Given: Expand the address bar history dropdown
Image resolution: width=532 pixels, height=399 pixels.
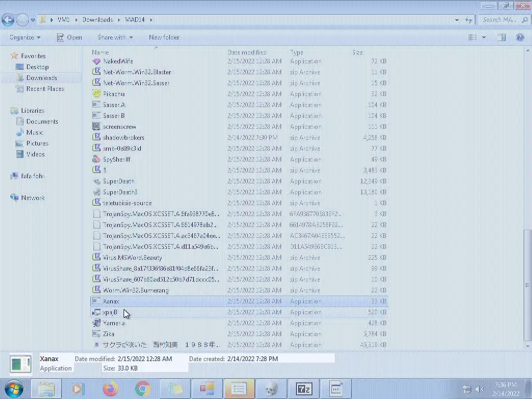Looking at the screenshot, I should (x=457, y=20).
